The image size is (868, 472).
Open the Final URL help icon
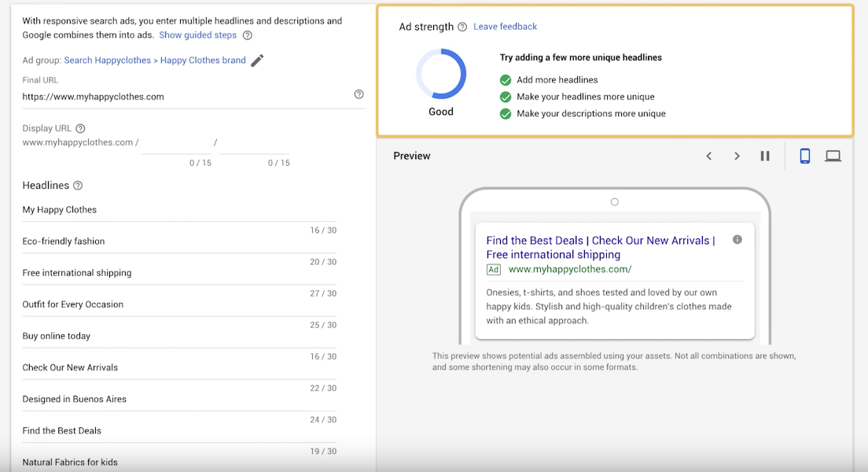tap(359, 94)
